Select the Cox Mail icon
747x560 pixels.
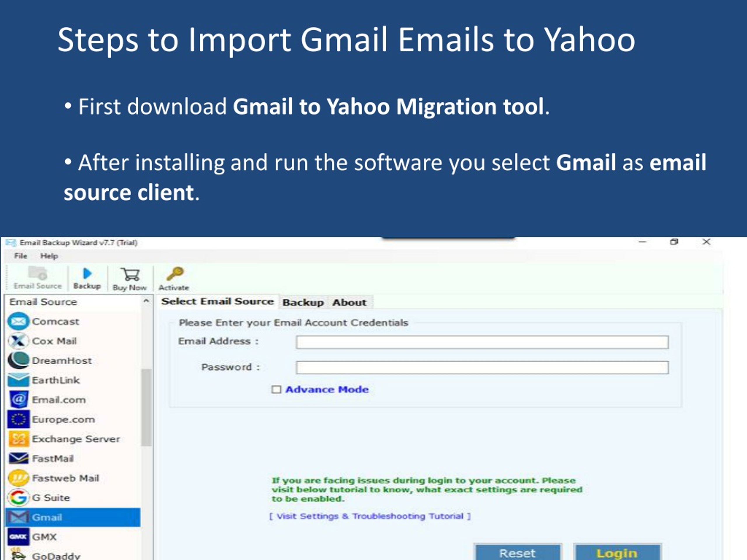tap(18, 341)
